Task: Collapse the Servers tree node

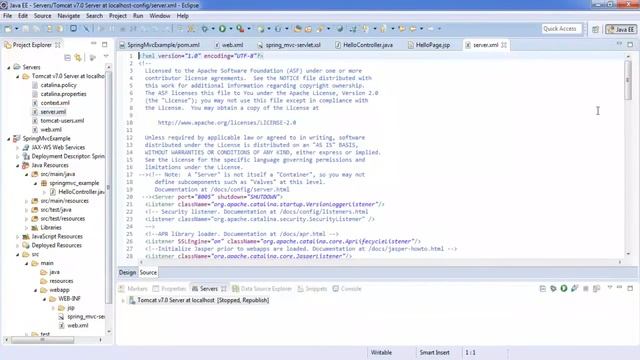Action: pyautogui.click(x=9, y=67)
